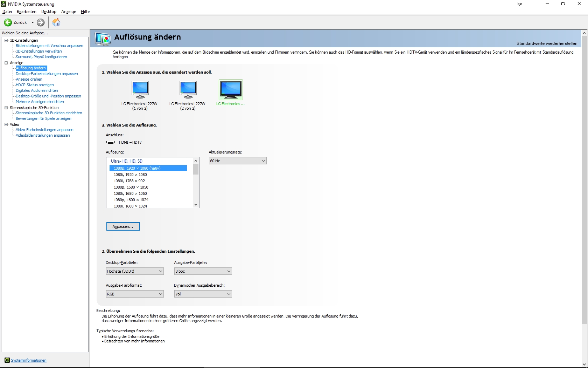Collapse the Anzeige tree node
The height and width of the screenshot is (368, 588).
(6, 63)
